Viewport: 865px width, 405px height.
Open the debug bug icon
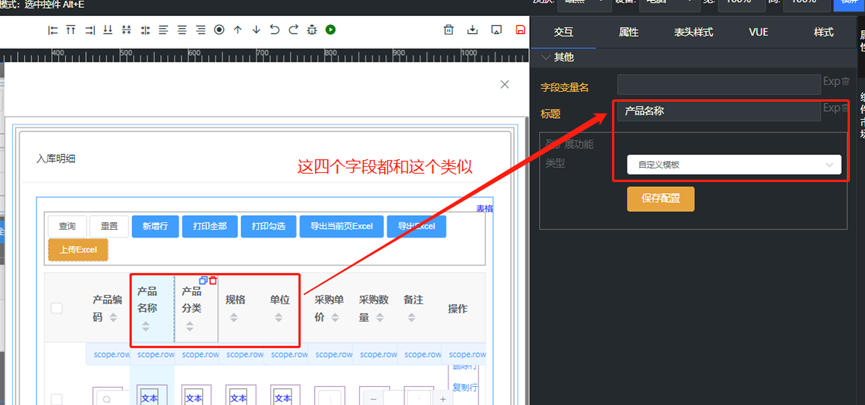pyautogui.click(x=312, y=30)
